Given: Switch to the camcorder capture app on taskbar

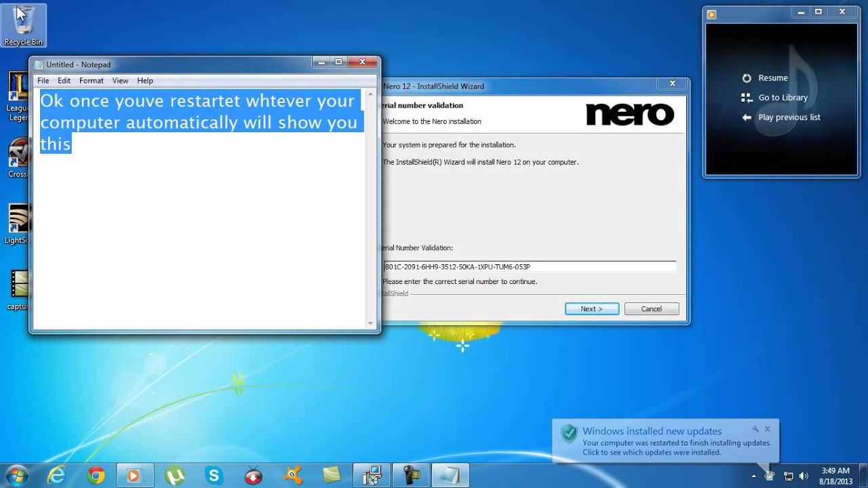Looking at the screenshot, I should pos(411,476).
